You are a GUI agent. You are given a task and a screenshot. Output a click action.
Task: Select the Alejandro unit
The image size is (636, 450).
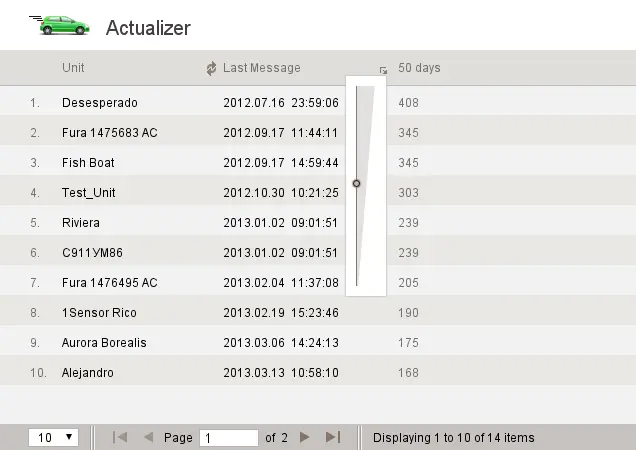click(88, 373)
